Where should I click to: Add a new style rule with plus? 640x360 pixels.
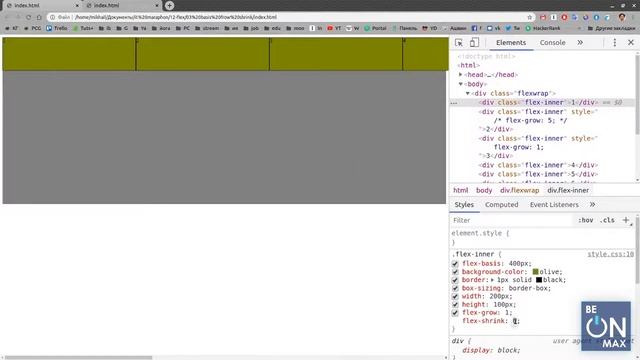(626, 220)
